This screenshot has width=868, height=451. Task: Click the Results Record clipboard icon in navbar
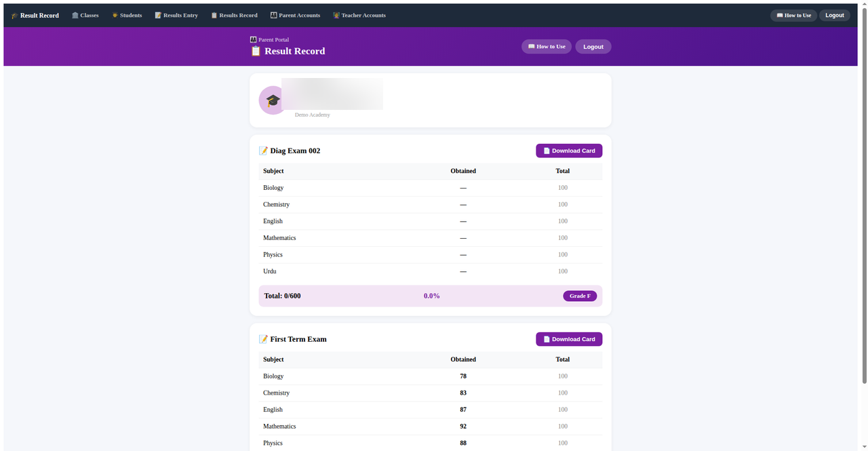(214, 15)
